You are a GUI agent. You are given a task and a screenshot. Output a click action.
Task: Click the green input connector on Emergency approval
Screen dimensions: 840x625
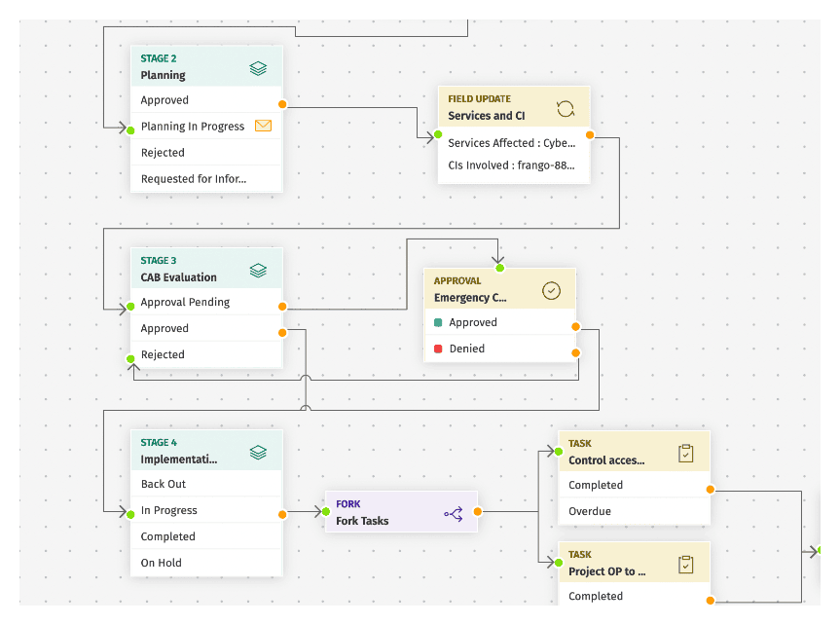[x=499, y=268]
